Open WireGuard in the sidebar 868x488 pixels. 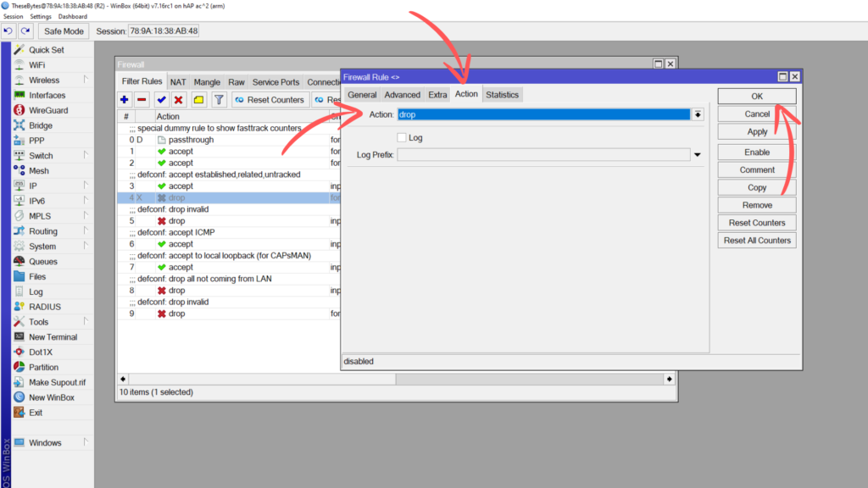click(x=48, y=110)
